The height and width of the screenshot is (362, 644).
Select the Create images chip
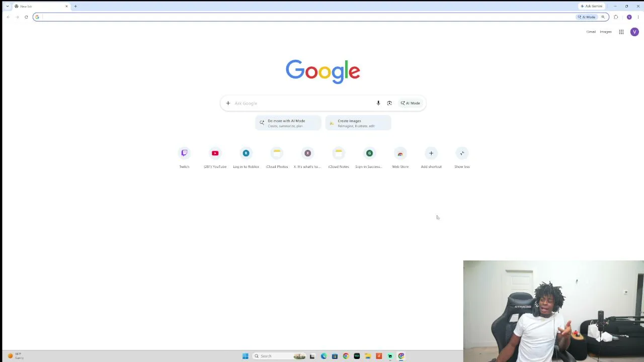tap(358, 123)
